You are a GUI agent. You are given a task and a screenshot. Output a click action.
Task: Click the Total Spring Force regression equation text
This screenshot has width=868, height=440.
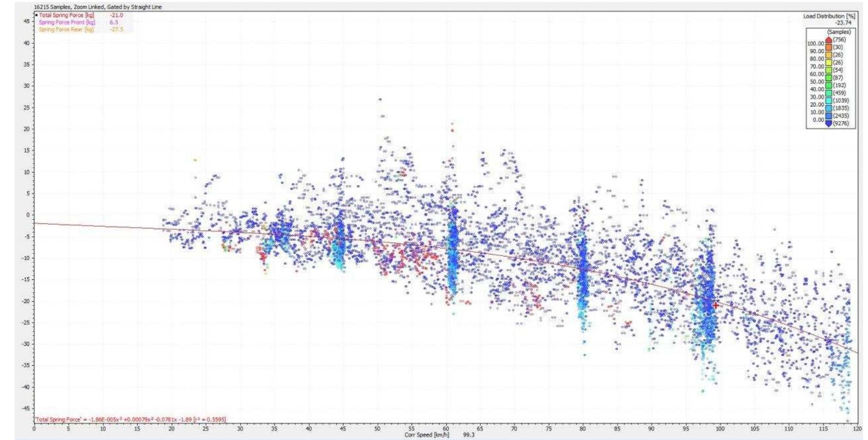point(130,419)
